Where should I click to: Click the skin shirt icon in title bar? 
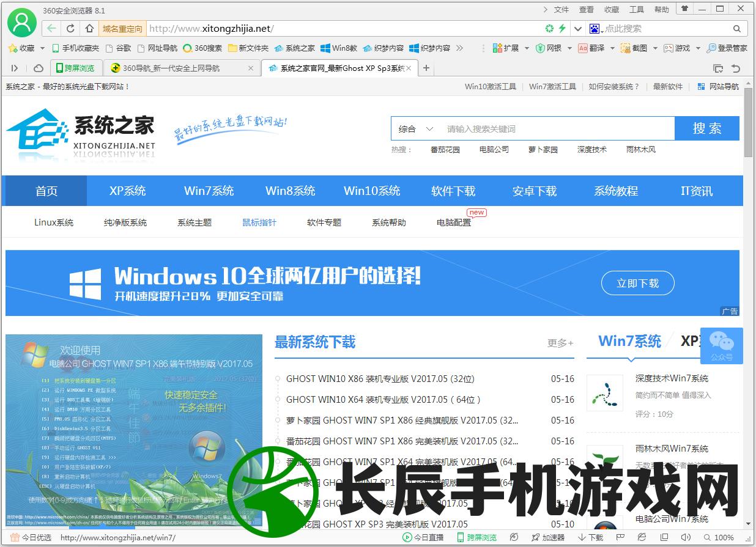pyautogui.click(x=684, y=9)
